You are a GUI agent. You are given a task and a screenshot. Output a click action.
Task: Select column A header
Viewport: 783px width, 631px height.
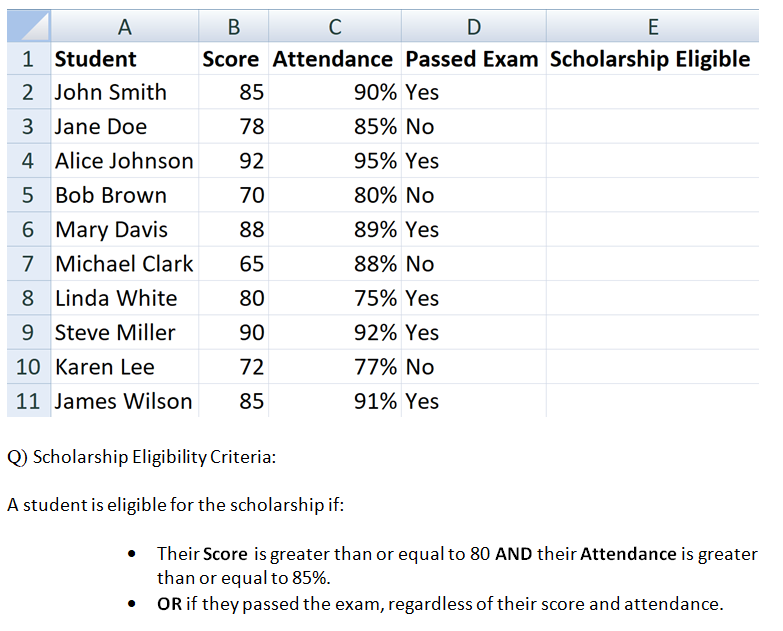124,26
